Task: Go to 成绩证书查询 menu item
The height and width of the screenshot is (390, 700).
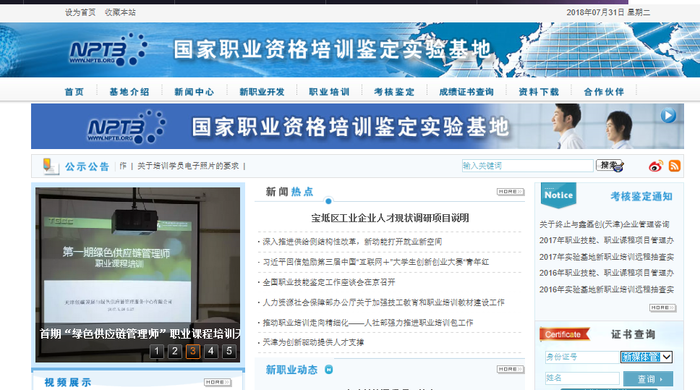Action: coord(466,92)
